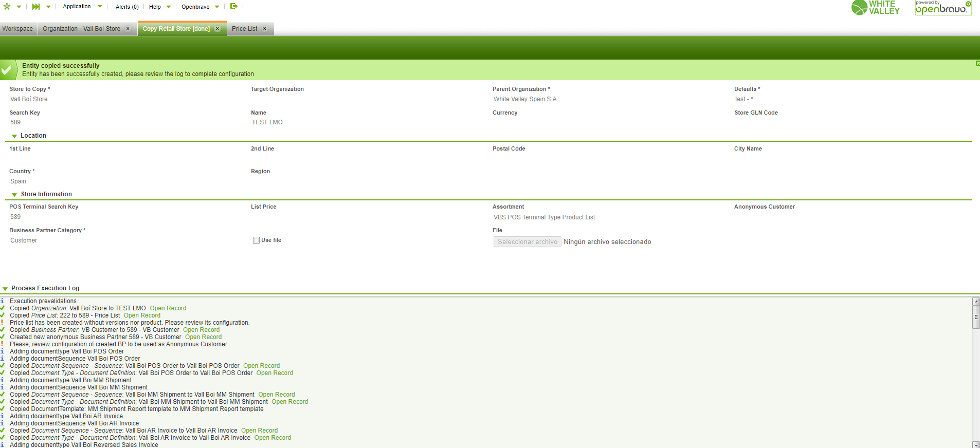This screenshot has width=980, height=448.
Task: Open the Create New asterisk menu
Action: click(7, 7)
